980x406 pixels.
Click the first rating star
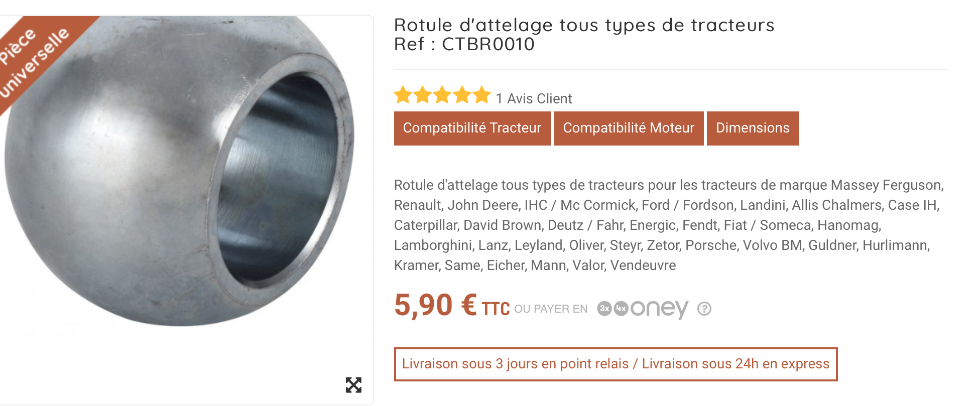(403, 95)
